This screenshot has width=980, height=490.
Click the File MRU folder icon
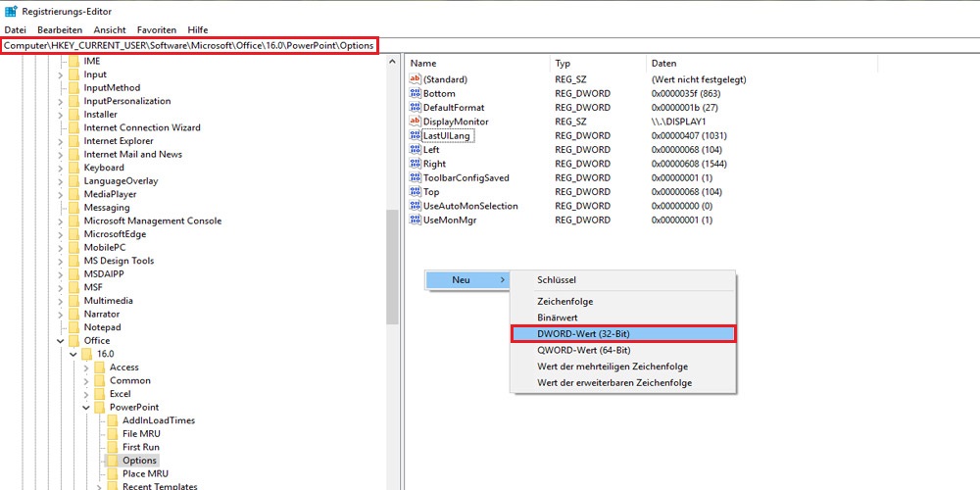(x=112, y=433)
